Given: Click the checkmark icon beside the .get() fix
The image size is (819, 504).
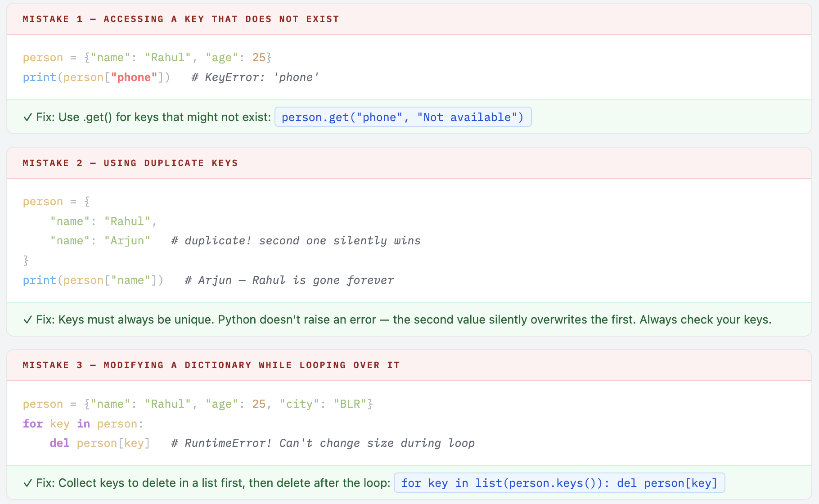Looking at the screenshot, I should point(28,117).
